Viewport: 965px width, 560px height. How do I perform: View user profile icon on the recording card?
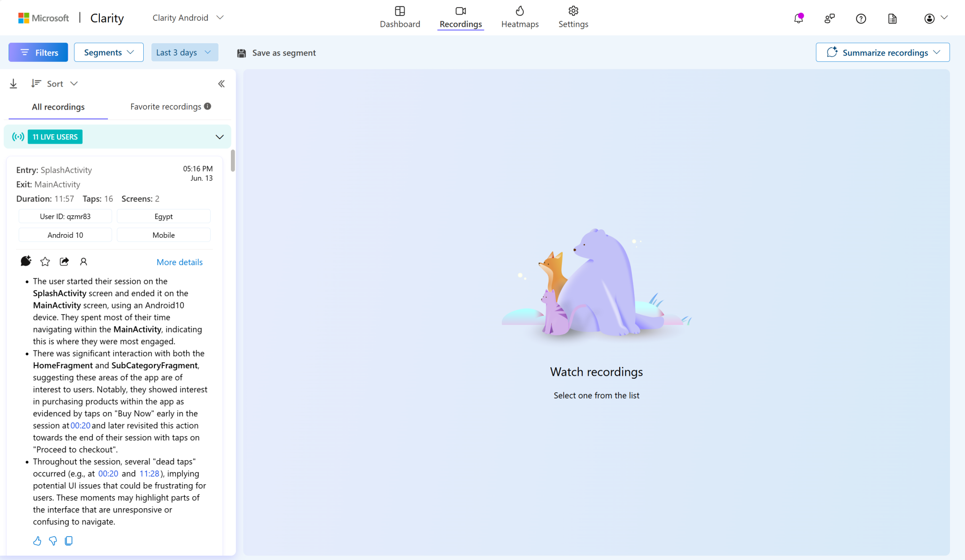point(84,261)
